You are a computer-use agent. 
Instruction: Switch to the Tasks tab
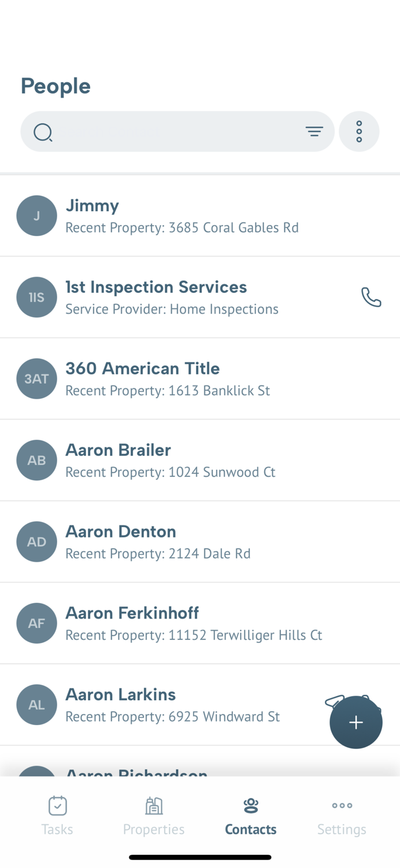click(57, 816)
